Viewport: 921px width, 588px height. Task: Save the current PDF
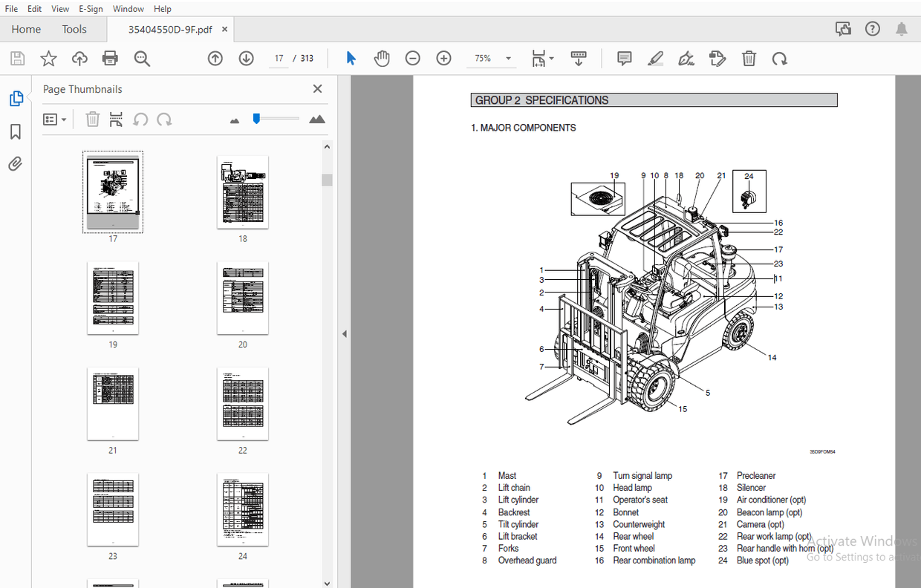point(17,58)
